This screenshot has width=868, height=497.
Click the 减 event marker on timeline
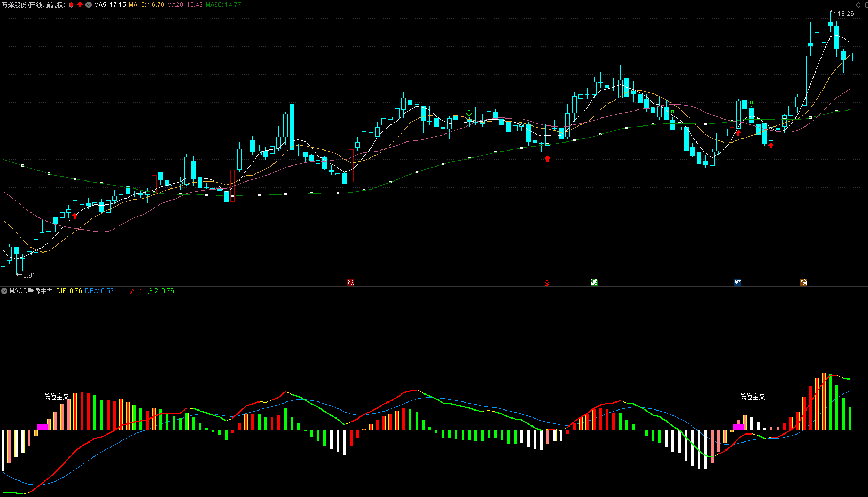coord(594,282)
